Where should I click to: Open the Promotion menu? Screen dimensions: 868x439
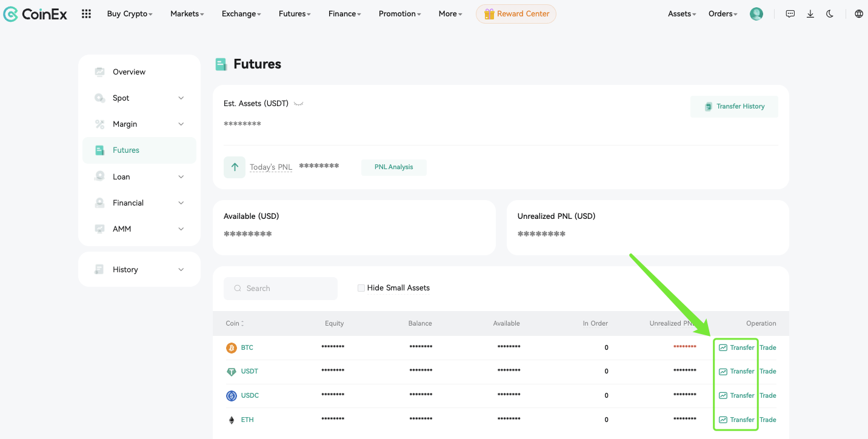pos(400,14)
